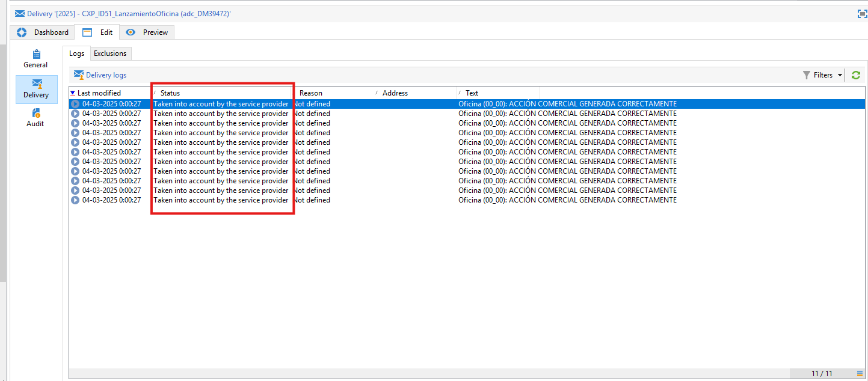Image resolution: width=868 pixels, height=381 pixels.
Task: Sort logs by the Address column header
Action: point(395,93)
